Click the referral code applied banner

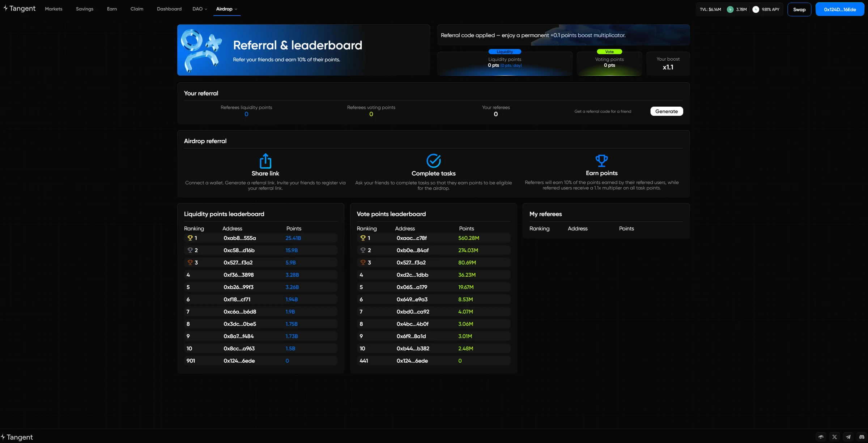[x=563, y=35]
